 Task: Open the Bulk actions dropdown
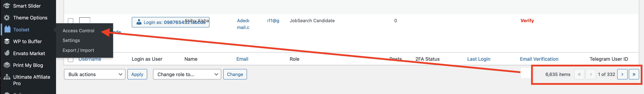[x=94, y=74]
